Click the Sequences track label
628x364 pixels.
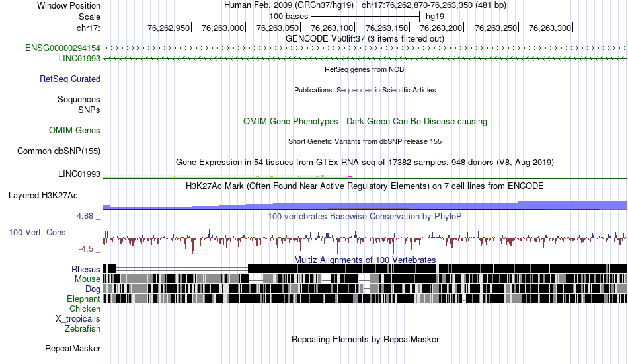(79, 99)
